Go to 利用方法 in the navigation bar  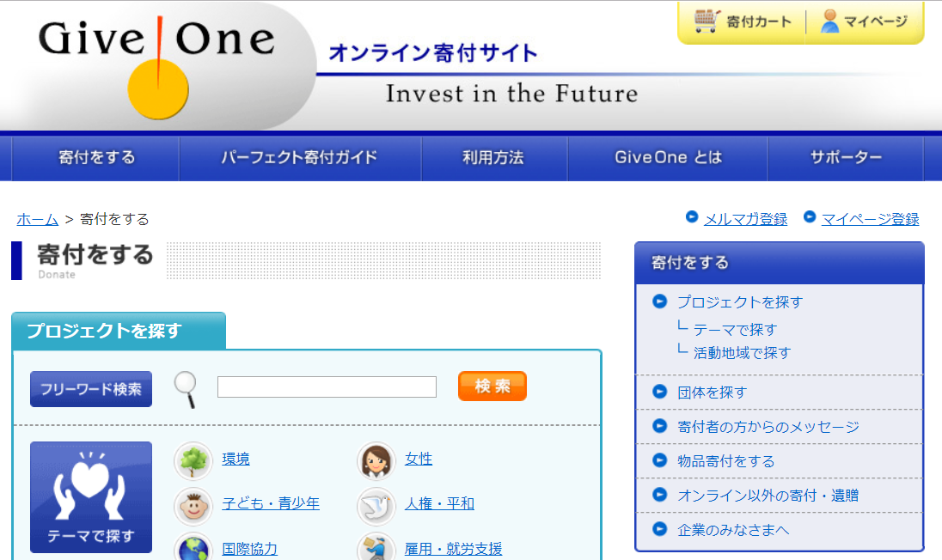492,158
